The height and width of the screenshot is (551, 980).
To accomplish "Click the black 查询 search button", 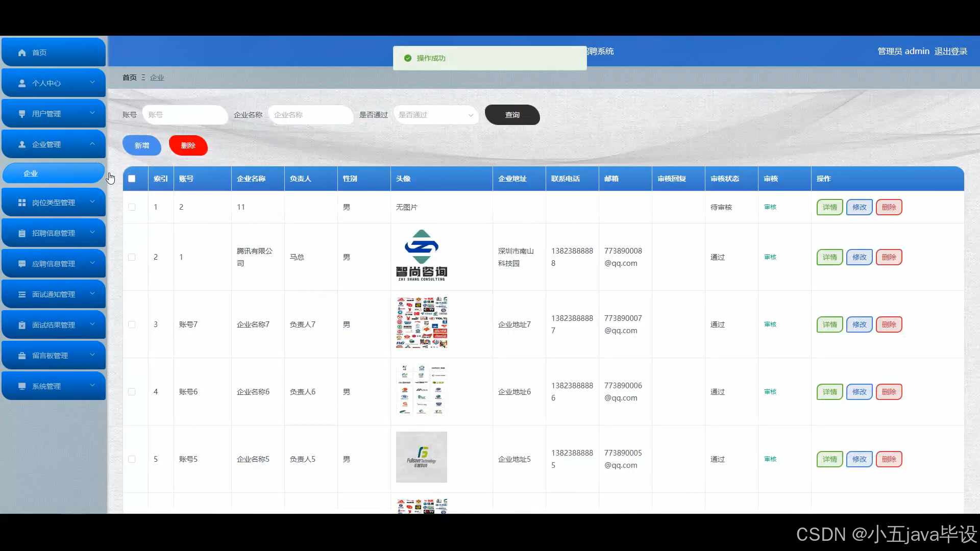I will click(x=512, y=115).
